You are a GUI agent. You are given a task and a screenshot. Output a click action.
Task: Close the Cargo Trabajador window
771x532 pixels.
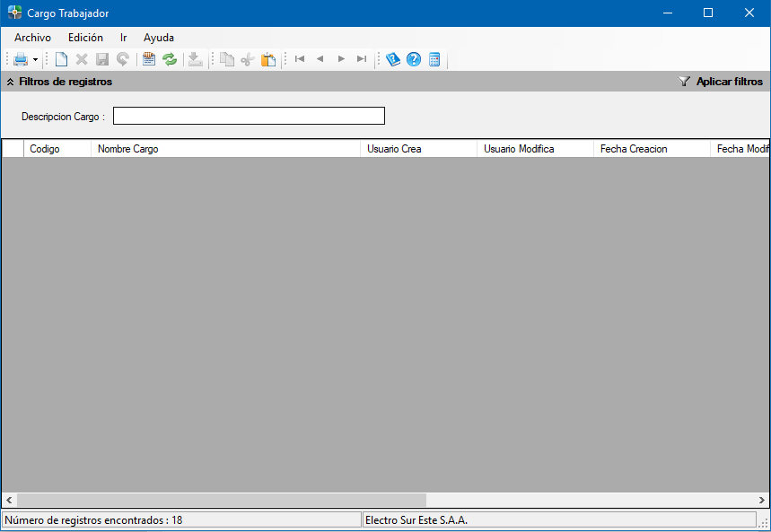tap(749, 13)
